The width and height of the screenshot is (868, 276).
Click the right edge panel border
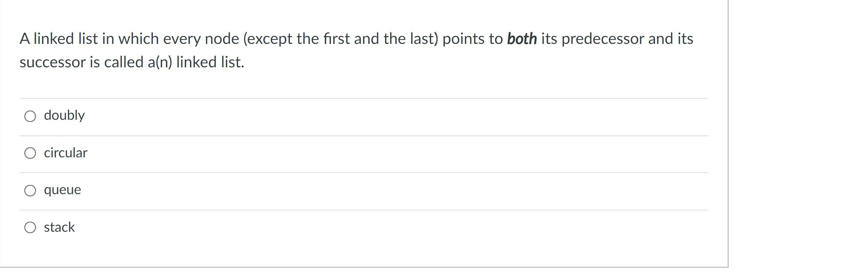[x=728, y=138]
